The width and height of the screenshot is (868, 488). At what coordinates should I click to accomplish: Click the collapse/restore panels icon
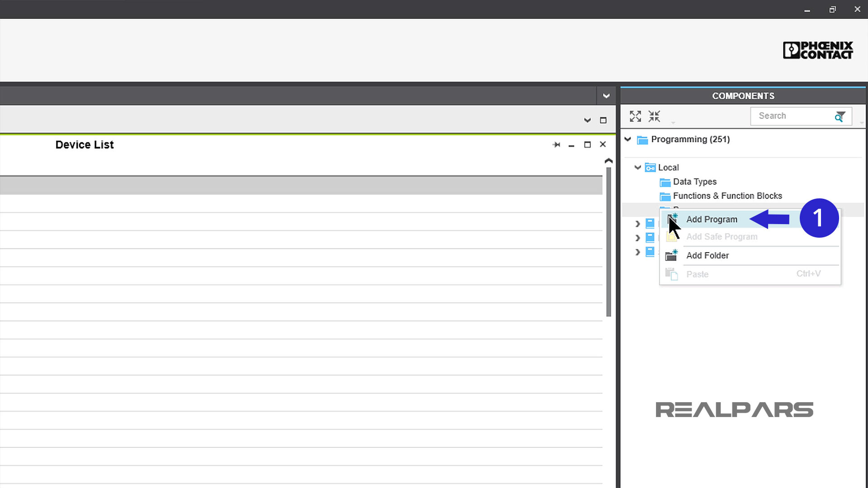[654, 116]
